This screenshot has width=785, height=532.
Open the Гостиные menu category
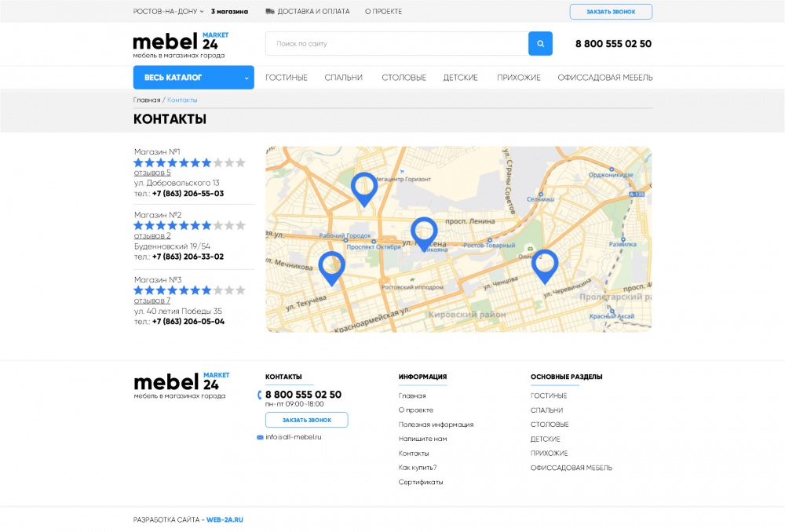click(x=287, y=78)
